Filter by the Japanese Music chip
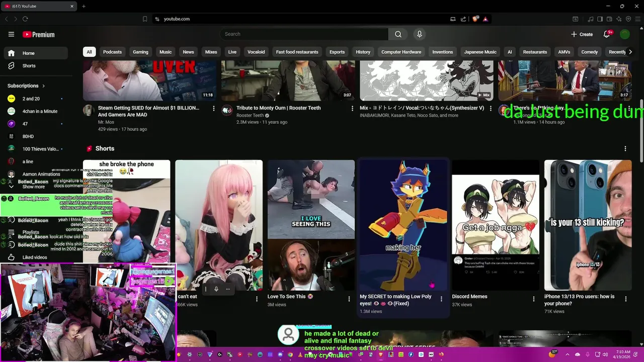Viewport: 644px width, 362px height. (480, 52)
